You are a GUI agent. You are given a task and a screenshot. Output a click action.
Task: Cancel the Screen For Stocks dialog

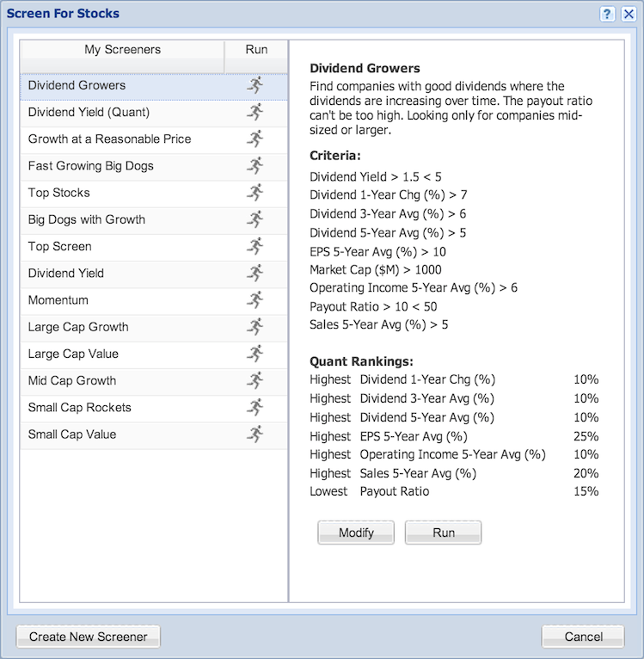point(583,637)
